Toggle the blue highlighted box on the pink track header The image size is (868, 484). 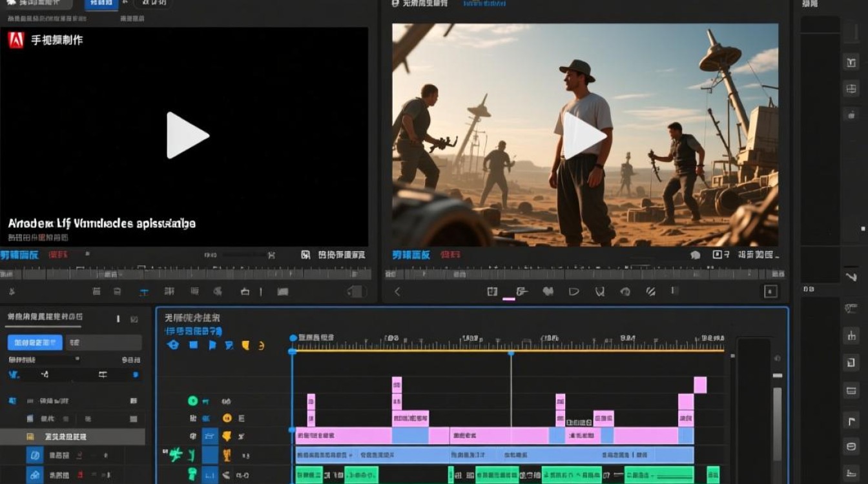click(210, 436)
